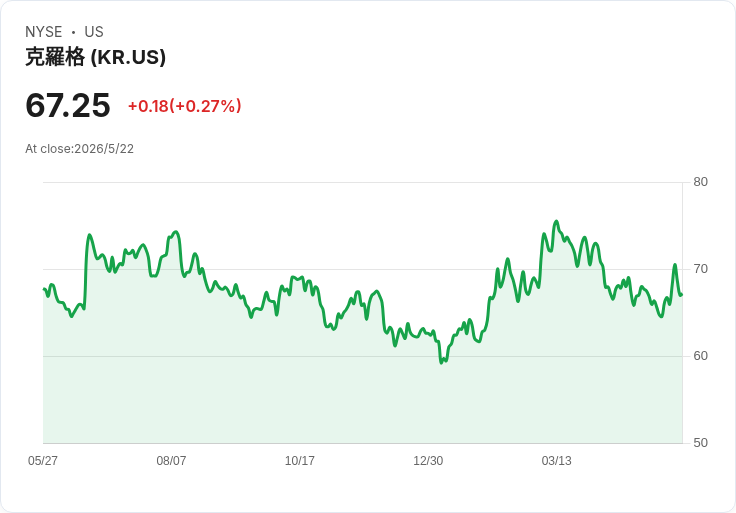Click the 12/30 date axis label
The image size is (736, 513).
pyautogui.click(x=428, y=461)
